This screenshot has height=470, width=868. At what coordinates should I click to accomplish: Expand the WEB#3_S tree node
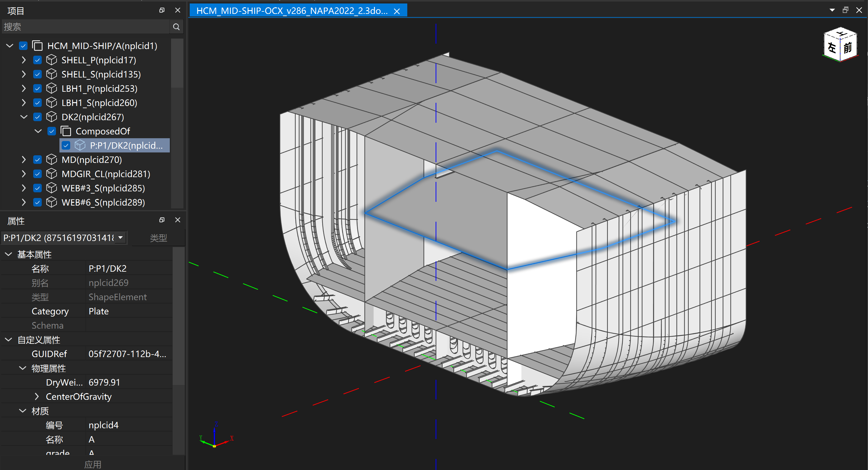click(24, 188)
